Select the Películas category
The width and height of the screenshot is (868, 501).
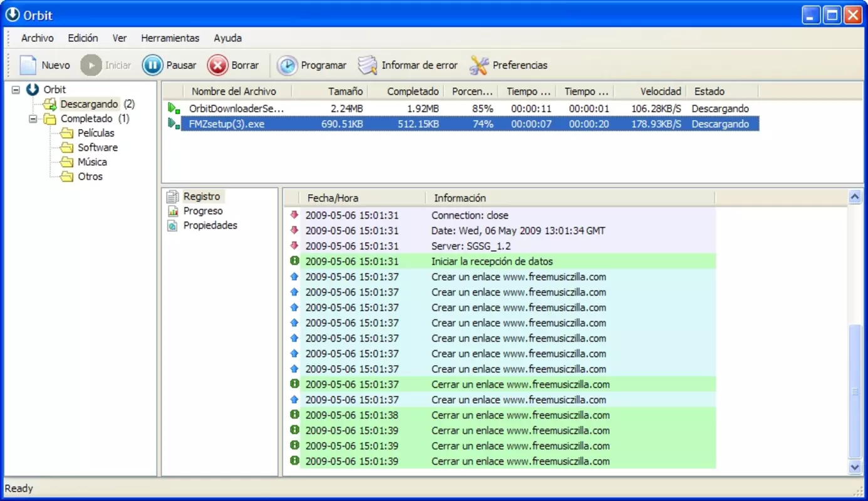[x=96, y=133]
